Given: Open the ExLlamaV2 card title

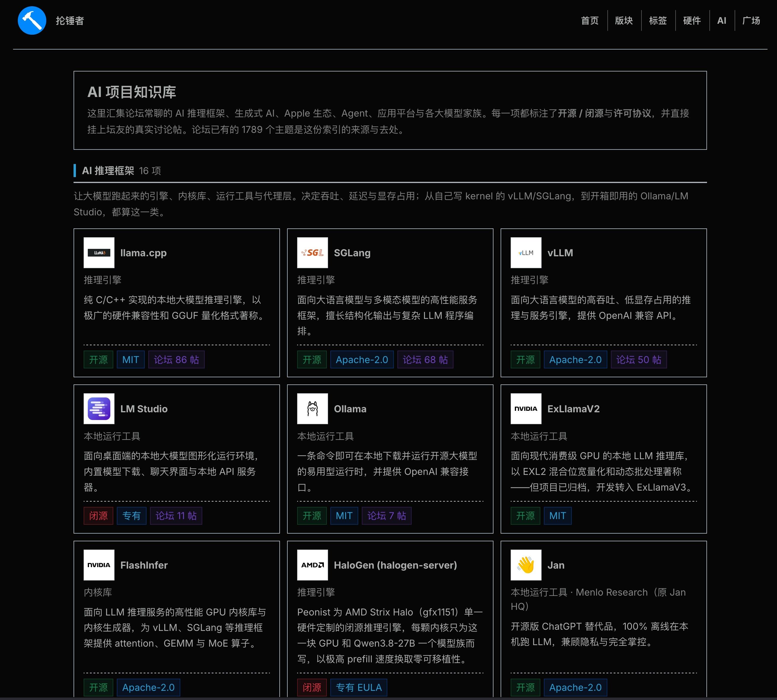Looking at the screenshot, I should pyautogui.click(x=573, y=409).
